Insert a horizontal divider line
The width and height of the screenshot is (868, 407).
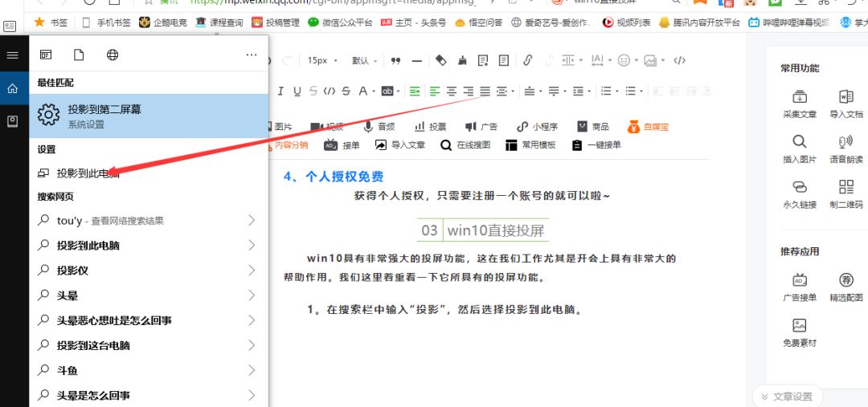(417, 61)
